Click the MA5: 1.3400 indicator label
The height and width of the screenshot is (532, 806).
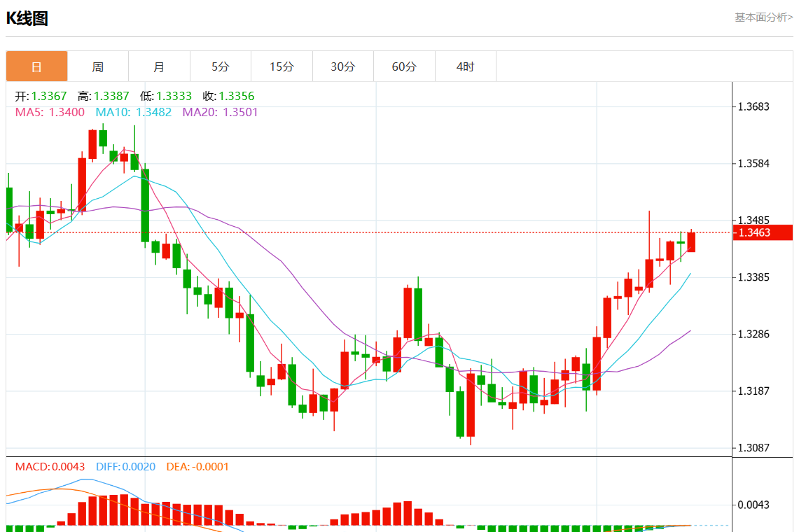pos(50,112)
